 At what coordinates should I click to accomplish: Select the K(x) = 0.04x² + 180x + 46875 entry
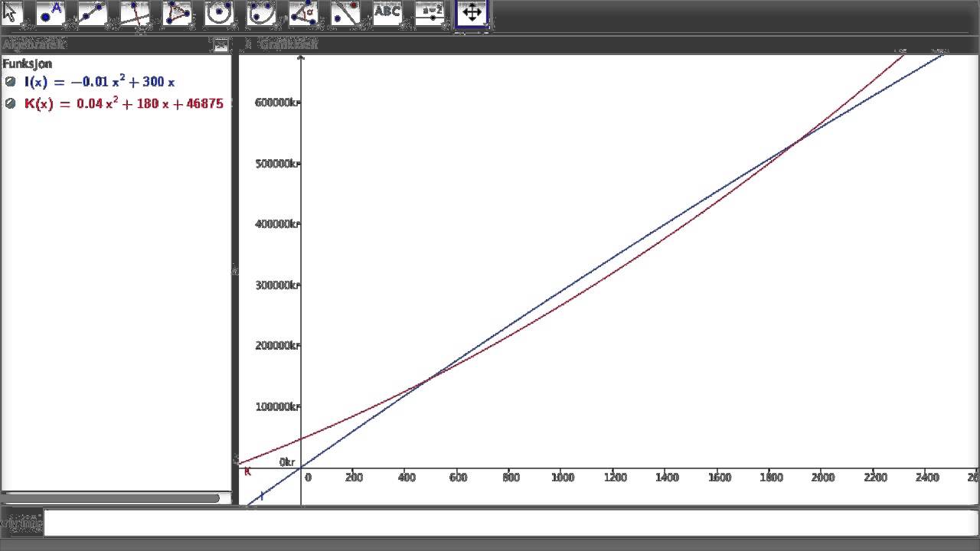click(123, 103)
